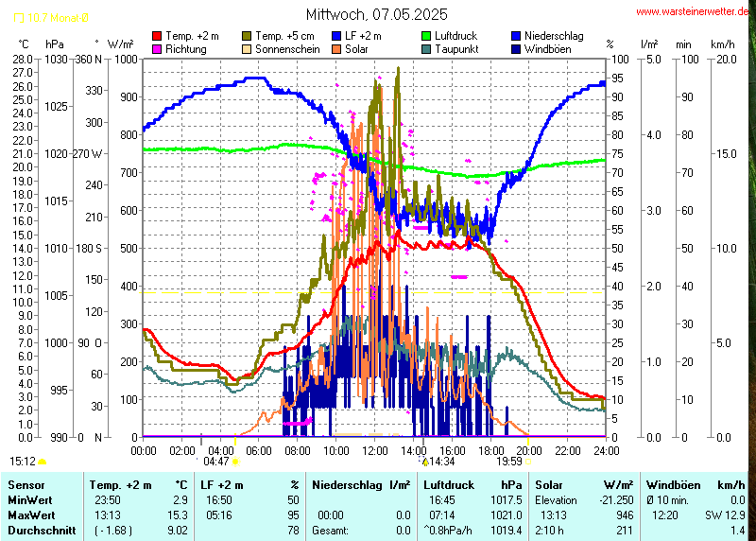
Task: Click the 270 W wind direction axis label
Action: point(87,154)
